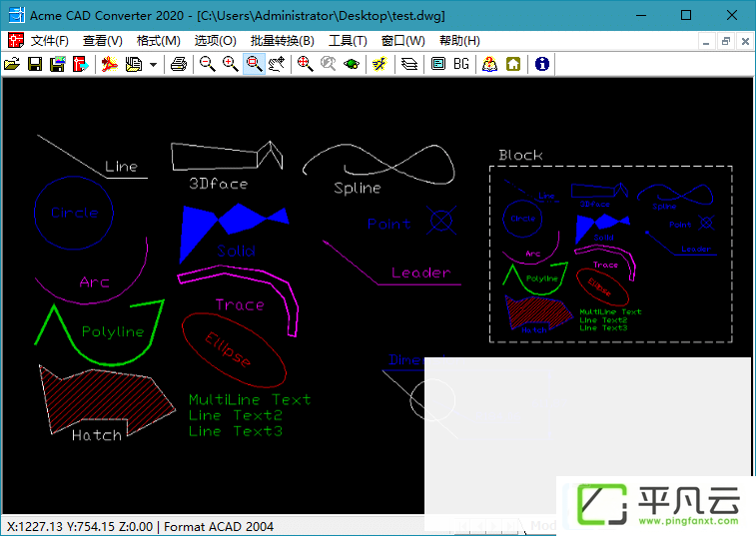Click the red export/convert file icon
The image size is (756, 536).
click(x=81, y=64)
